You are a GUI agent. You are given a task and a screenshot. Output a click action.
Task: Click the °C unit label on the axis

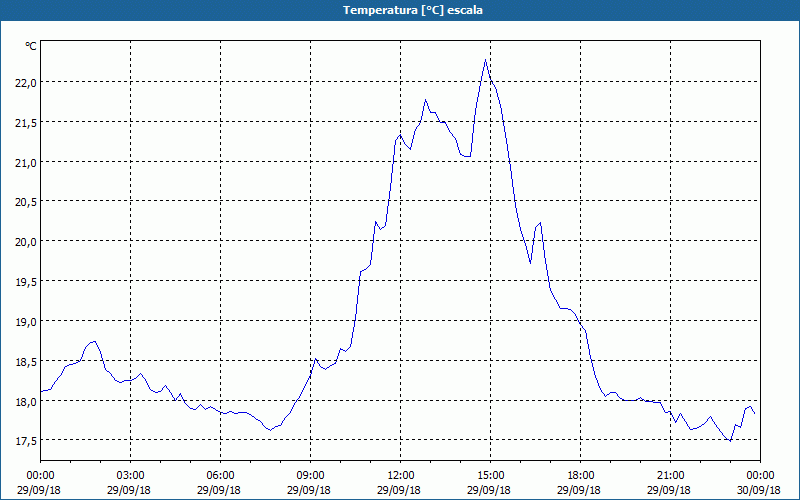pos(31,46)
